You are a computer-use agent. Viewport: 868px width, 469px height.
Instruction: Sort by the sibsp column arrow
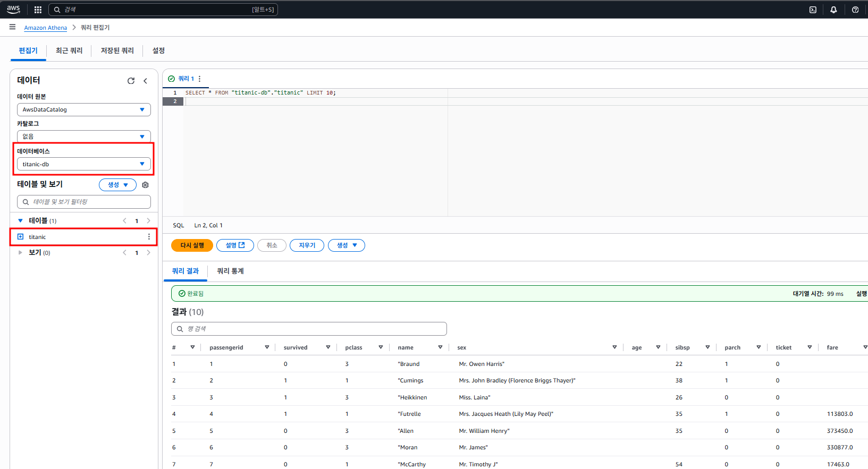pyautogui.click(x=707, y=347)
